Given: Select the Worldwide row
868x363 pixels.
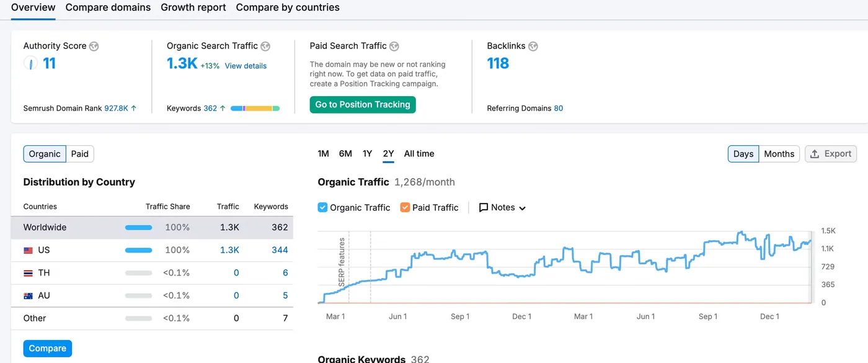Looking at the screenshot, I should 152,228.
